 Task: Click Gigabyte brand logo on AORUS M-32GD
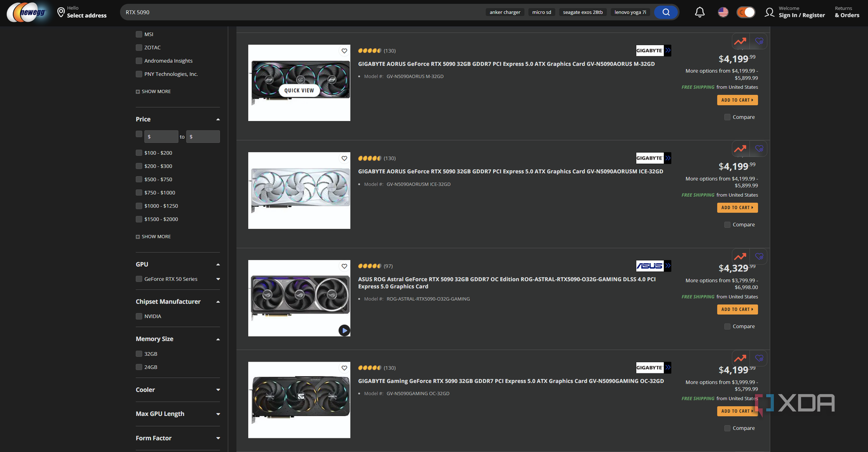tap(653, 51)
